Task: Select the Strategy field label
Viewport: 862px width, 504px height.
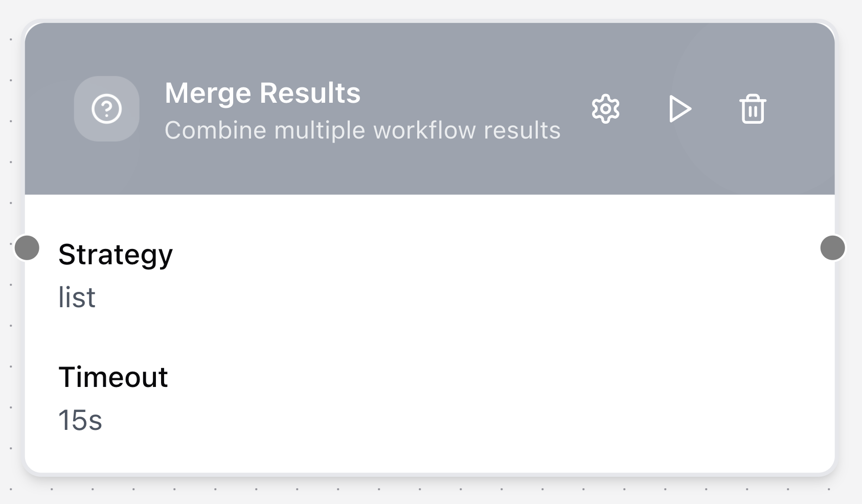Action: 116,255
